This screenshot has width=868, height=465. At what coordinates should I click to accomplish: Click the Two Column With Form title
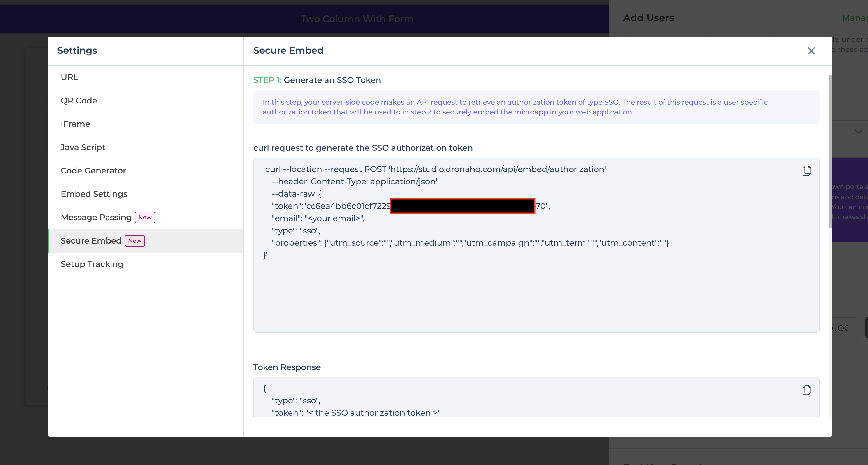coord(357,19)
